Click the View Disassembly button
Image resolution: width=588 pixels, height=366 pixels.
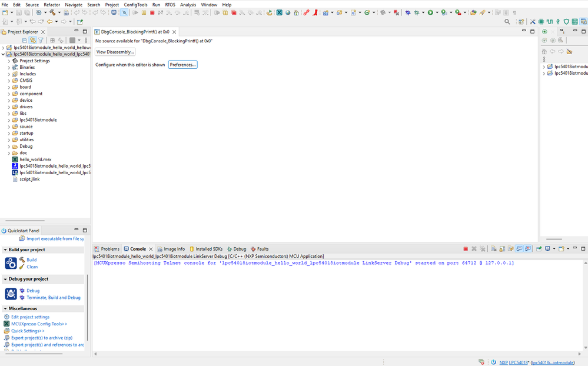coord(115,52)
